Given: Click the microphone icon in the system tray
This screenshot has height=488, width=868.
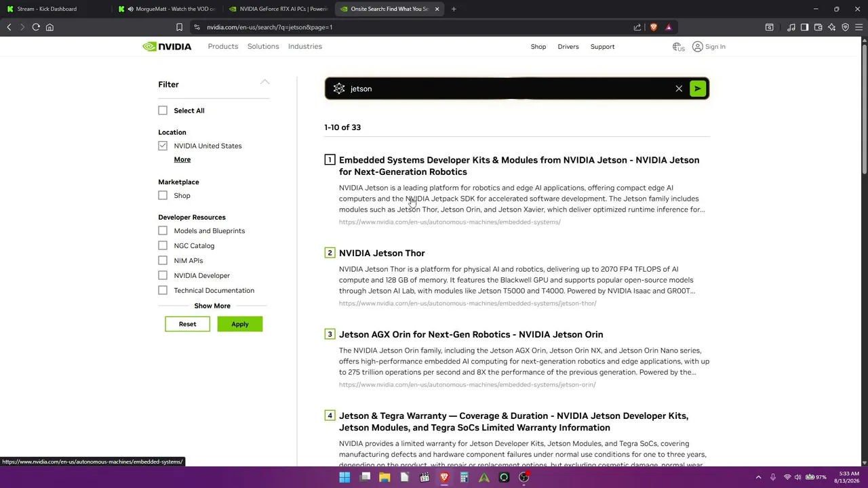Looking at the screenshot, I should click(x=772, y=477).
